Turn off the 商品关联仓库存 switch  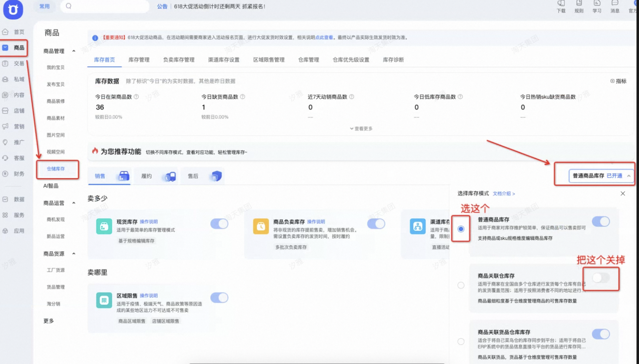(601, 278)
